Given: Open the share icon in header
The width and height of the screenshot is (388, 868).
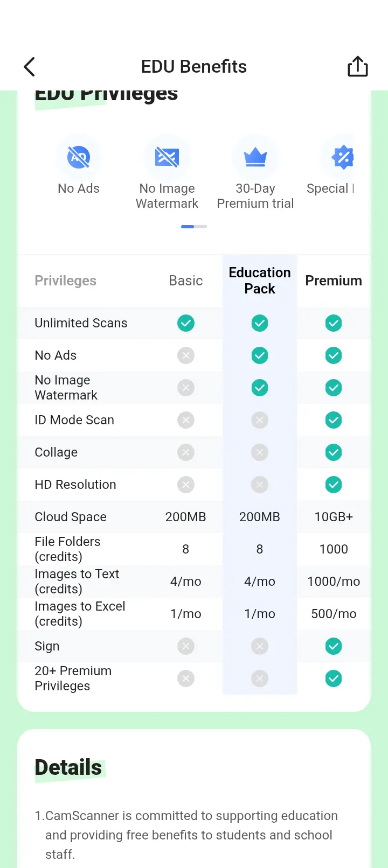Looking at the screenshot, I should click(x=357, y=66).
